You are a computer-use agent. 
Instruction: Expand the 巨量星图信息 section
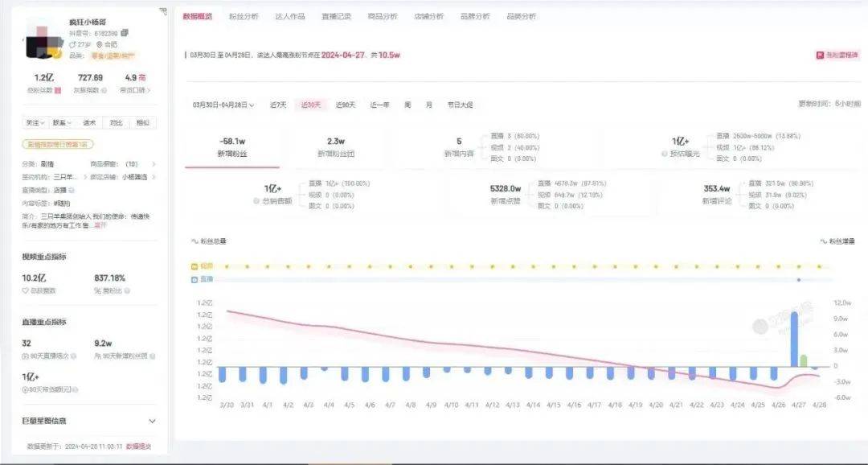[x=153, y=421]
